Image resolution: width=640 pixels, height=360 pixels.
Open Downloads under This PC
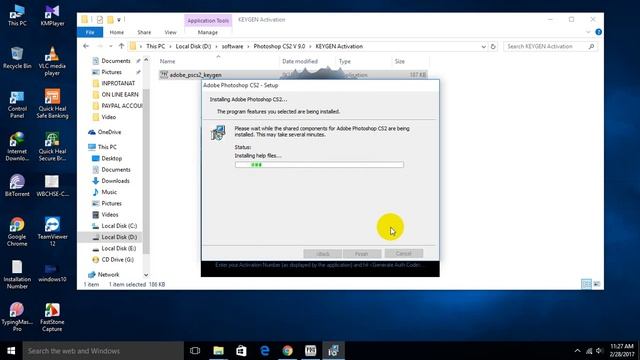116,181
